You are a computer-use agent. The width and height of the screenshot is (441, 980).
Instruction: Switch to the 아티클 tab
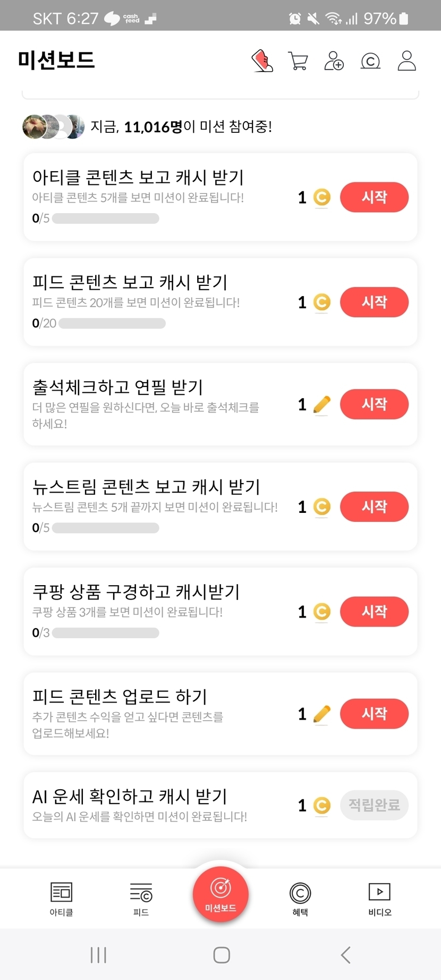tap(61, 898)
